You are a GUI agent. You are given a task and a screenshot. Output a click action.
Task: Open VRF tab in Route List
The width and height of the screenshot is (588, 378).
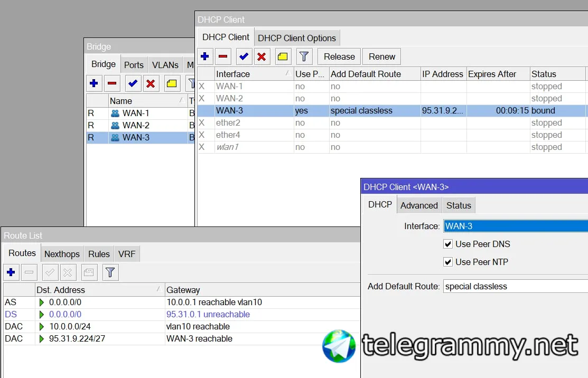pyautogui.click(x=127, y=254)
